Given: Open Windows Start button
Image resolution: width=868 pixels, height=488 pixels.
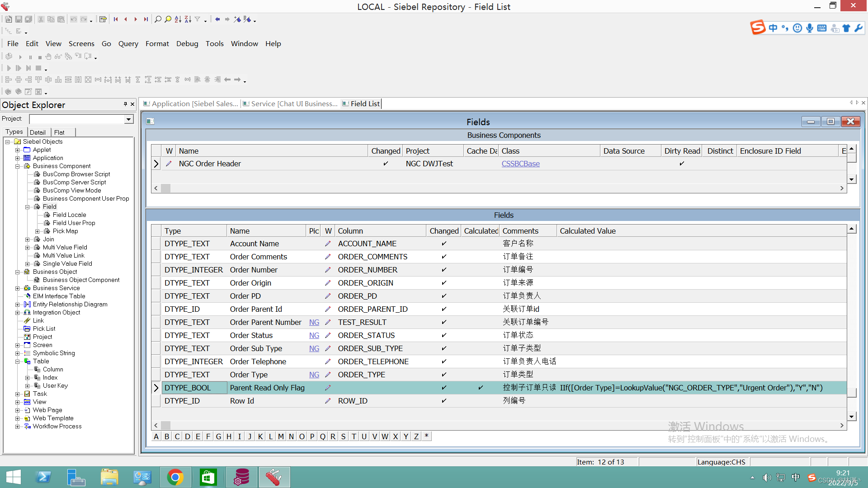Looking at the screenshot, I should [x=14, y=477].
